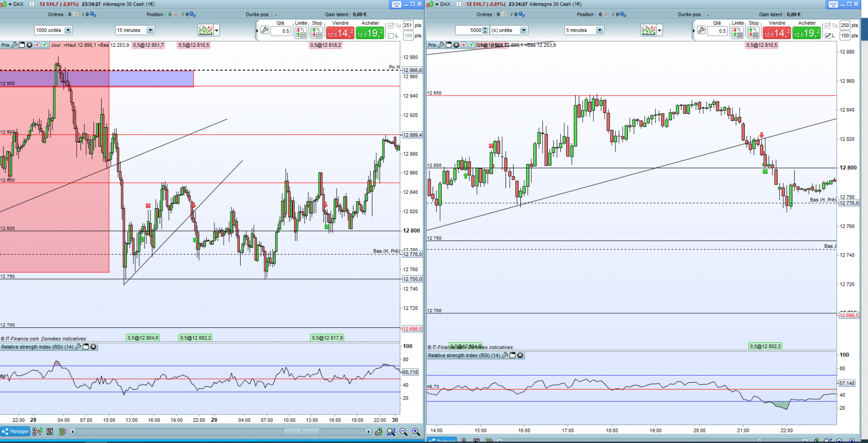Screen dimensions: 868x443
Task: Click the Acheter buy button on right chart
Action: point(807,33)
